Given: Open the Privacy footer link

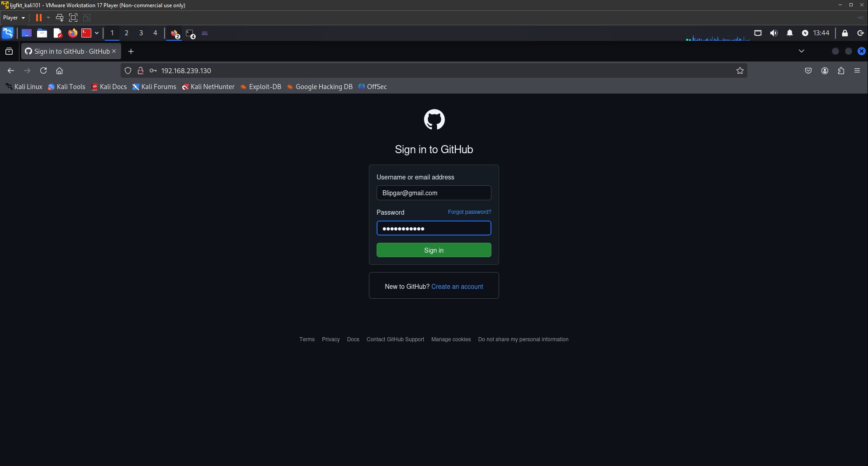Looking at the screenshot, I should click(330, 339).
